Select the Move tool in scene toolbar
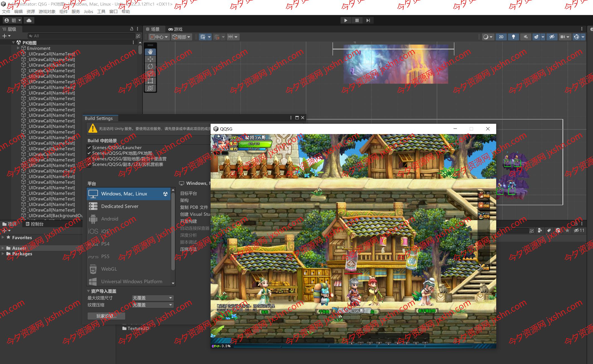Viewport: 593px width, 364px height. coord(150,59)
